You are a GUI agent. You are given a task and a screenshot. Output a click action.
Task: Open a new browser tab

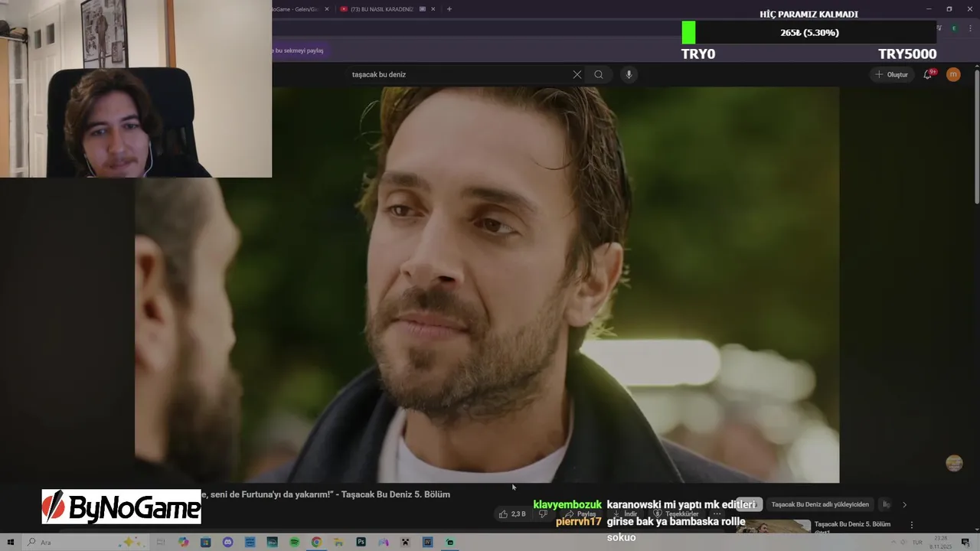449,9
